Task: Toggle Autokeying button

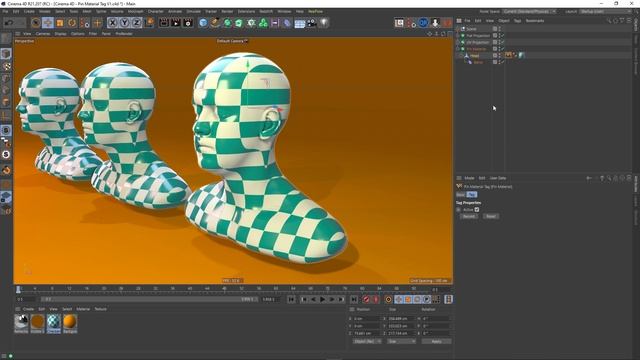Action: 376,300
